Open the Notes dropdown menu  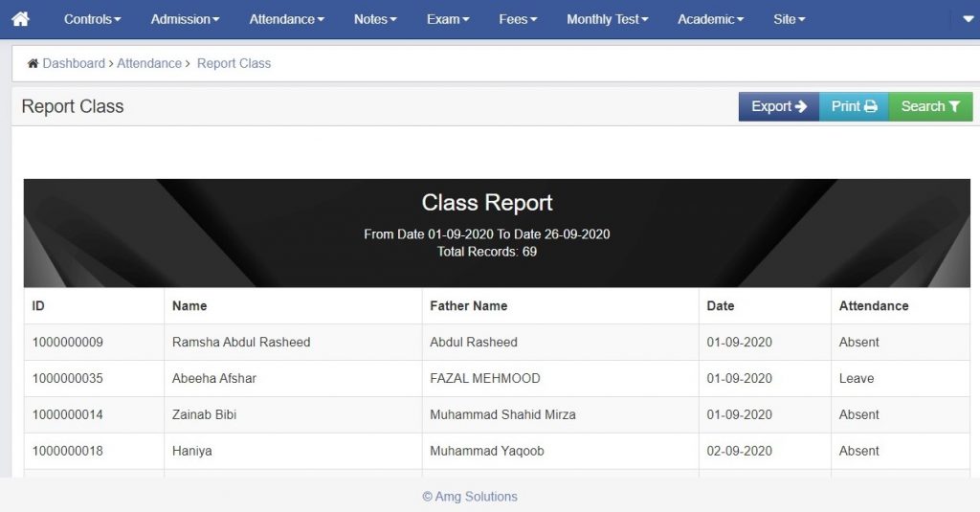tap(375, 19)
